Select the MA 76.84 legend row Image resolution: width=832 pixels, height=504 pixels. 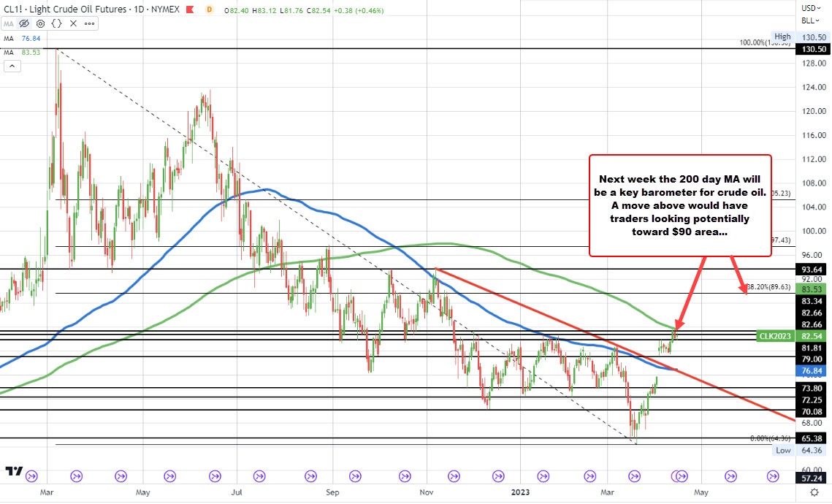22,38
